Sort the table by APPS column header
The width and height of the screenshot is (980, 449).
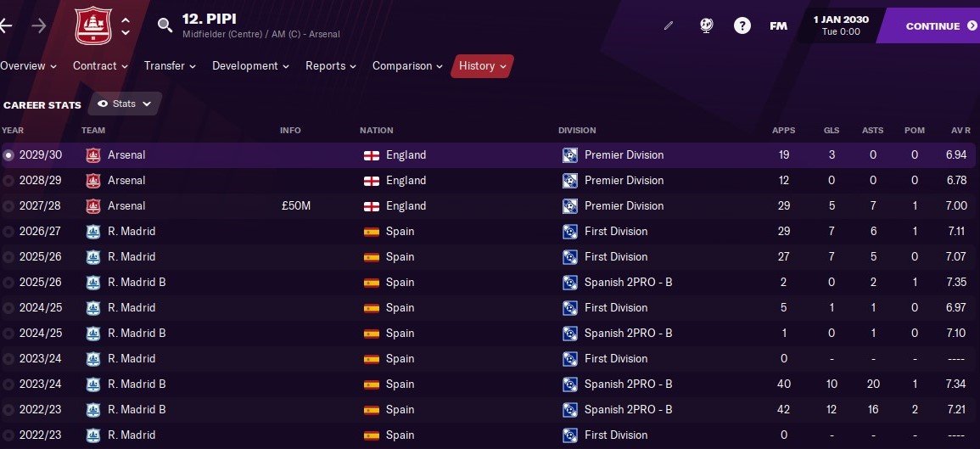784,131
